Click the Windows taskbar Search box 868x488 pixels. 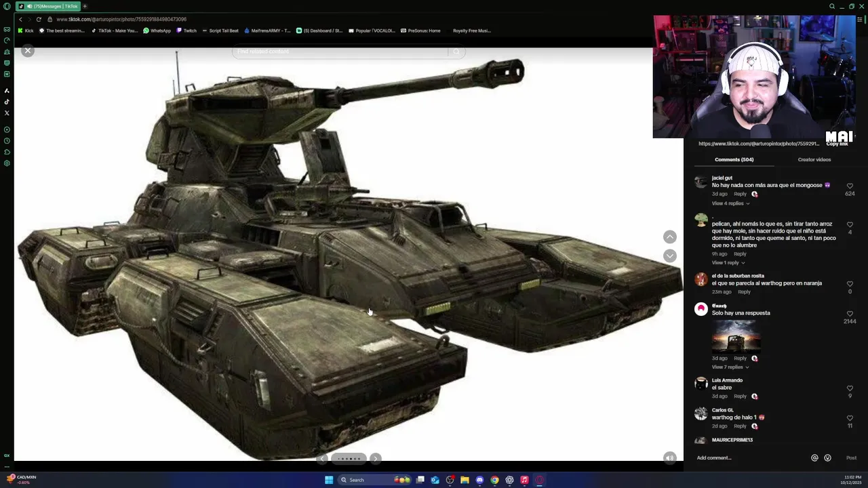tap(375, 480)
